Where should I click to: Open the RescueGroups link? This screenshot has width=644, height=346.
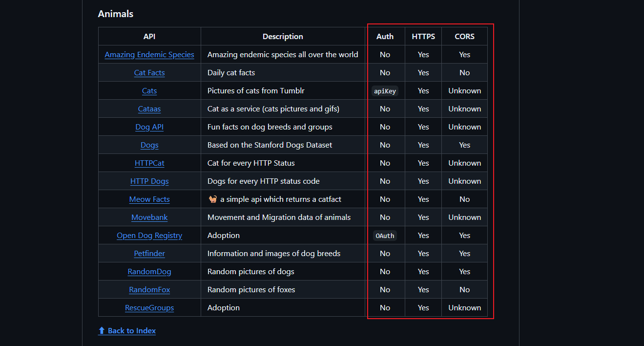(x=149, y=308)
